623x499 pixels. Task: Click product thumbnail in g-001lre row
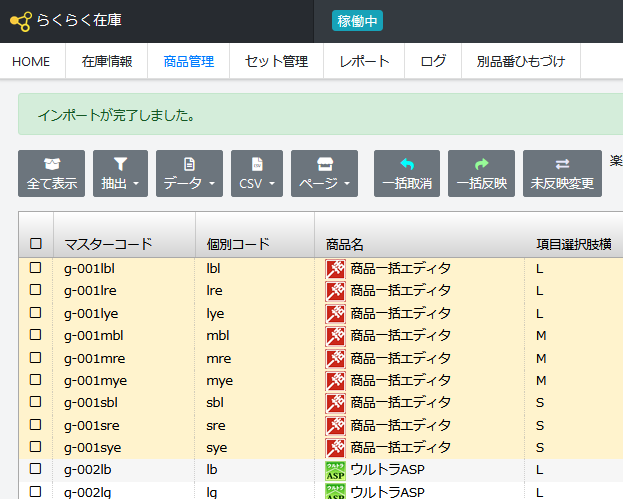(335, 291)
